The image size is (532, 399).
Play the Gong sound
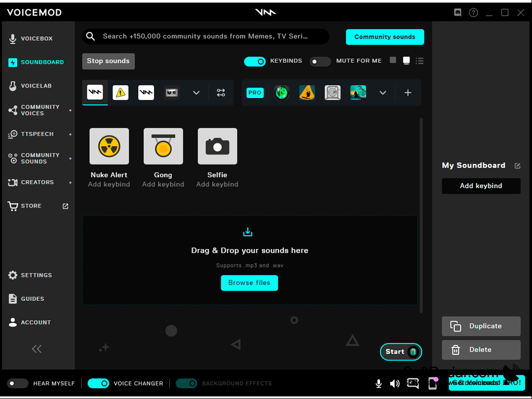click(163, 146)
